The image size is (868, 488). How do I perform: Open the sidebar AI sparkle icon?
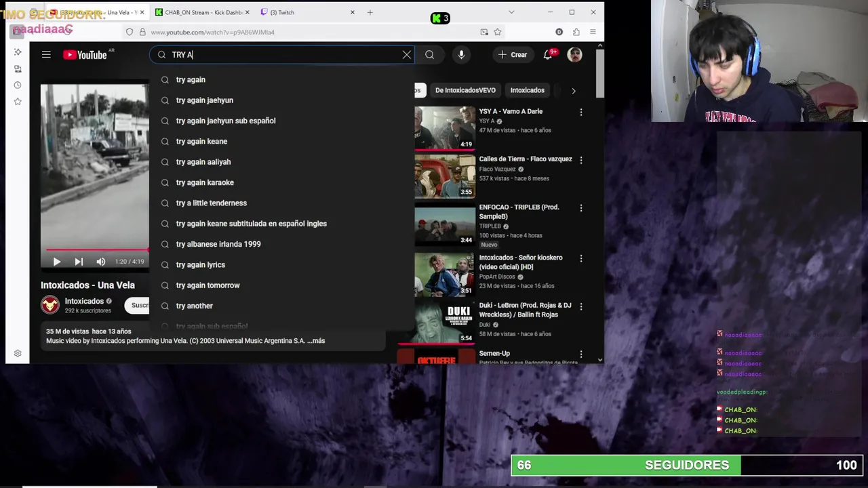click(x=18, y=52)
